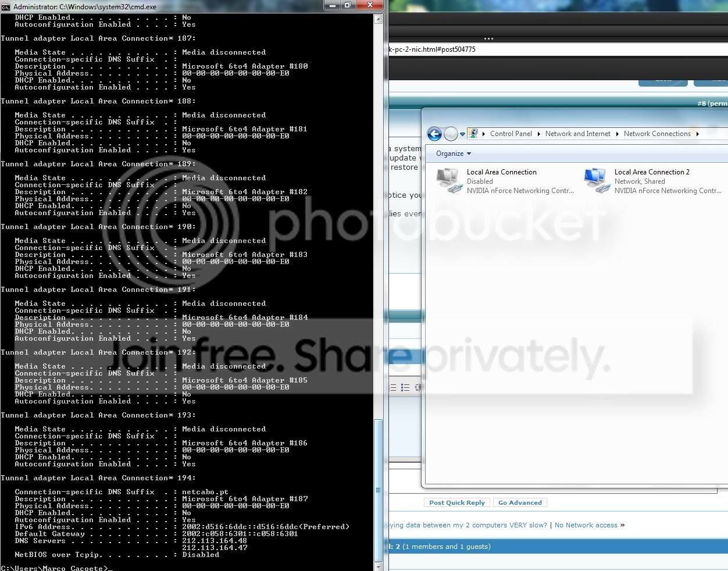Click the bulleted list icon in reply editor
Screen dimensions: 728x571
pos(405,387)
